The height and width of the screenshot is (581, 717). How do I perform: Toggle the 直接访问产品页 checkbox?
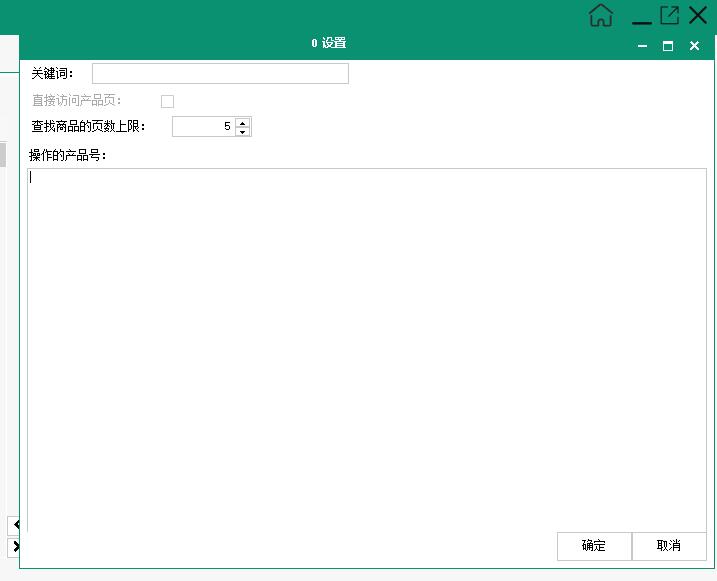click(167, 101)
